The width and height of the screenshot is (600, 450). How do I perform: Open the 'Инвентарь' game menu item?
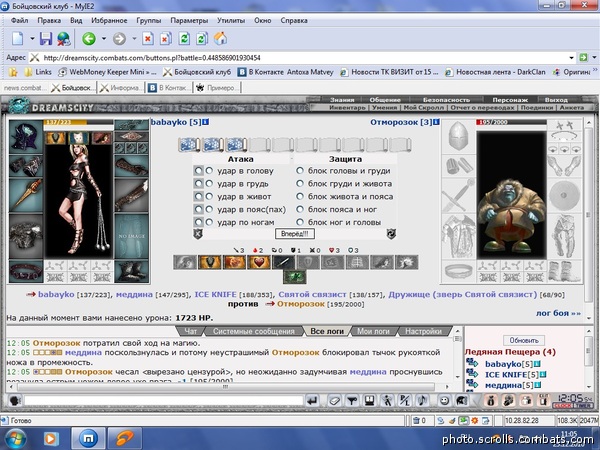(347, 108)
